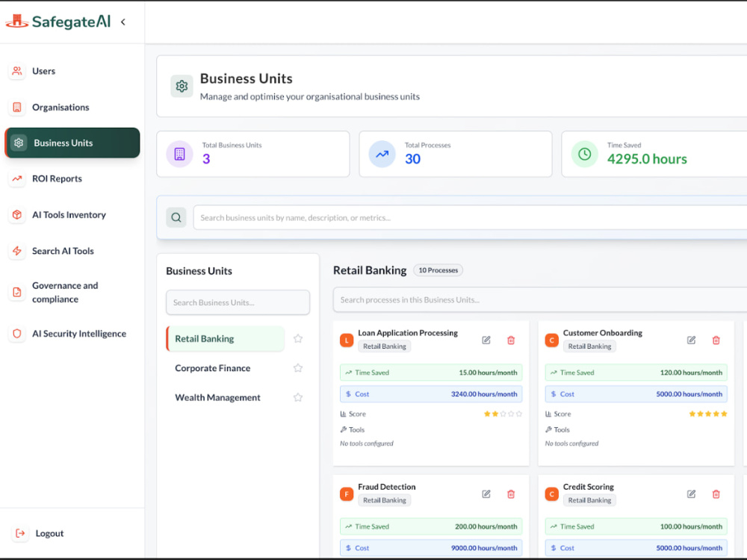Click the Logout arrow icon
Screen dimensions: 747x560
(x=20, y=533)
